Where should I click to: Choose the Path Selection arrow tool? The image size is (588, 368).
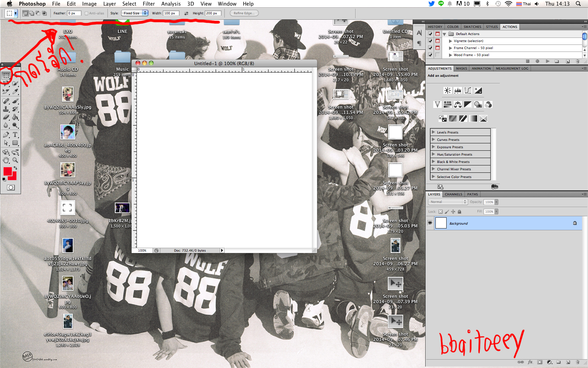pyautogui.click(x=6, y=143)
